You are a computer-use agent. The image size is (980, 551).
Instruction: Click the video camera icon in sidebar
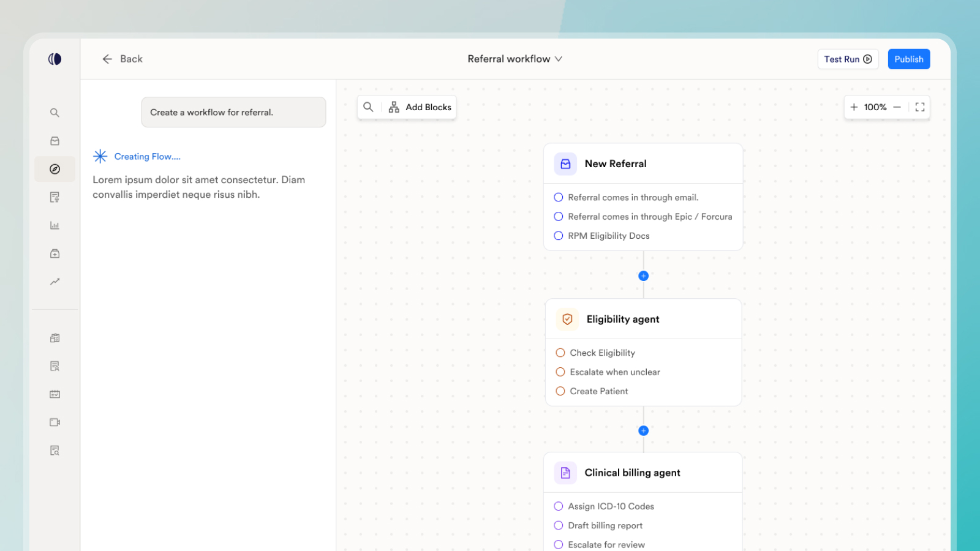(x=55, y=422)
